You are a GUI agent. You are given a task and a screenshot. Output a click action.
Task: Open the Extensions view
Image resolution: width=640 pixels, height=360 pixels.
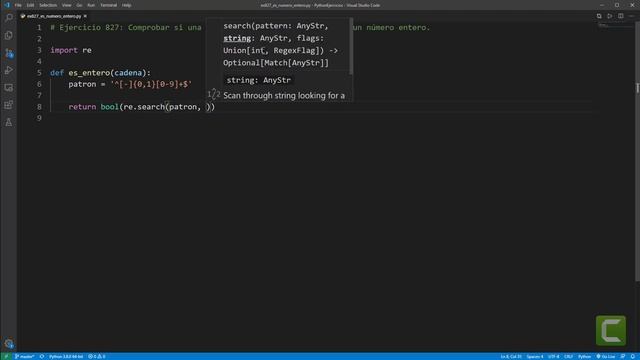coord(9,105)
